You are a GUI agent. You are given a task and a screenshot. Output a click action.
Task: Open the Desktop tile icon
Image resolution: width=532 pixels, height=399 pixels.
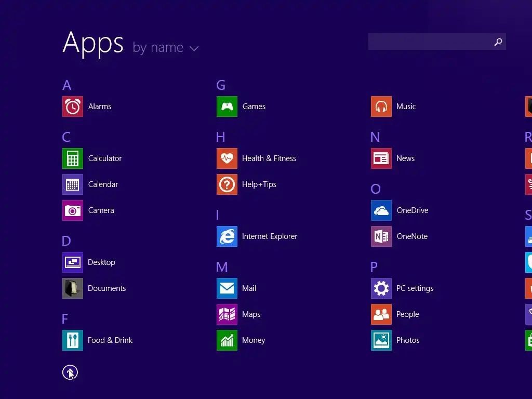(73, 262)
